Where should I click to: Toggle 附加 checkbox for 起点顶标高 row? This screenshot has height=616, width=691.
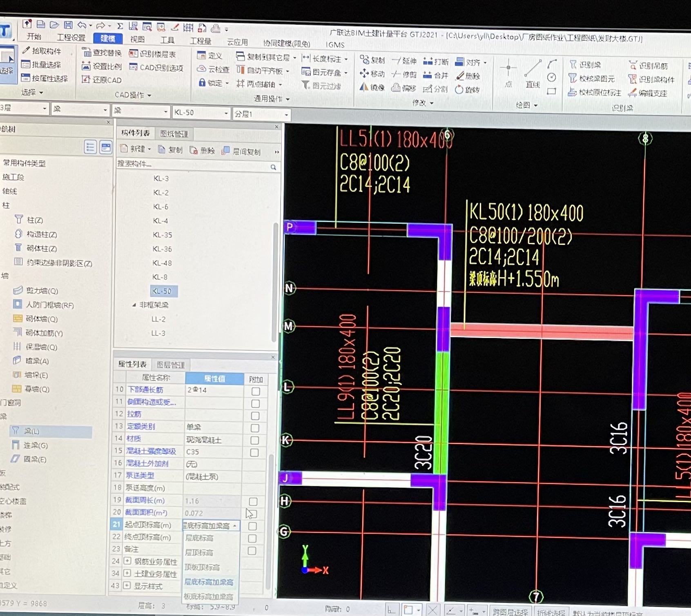tap(252, 526)
